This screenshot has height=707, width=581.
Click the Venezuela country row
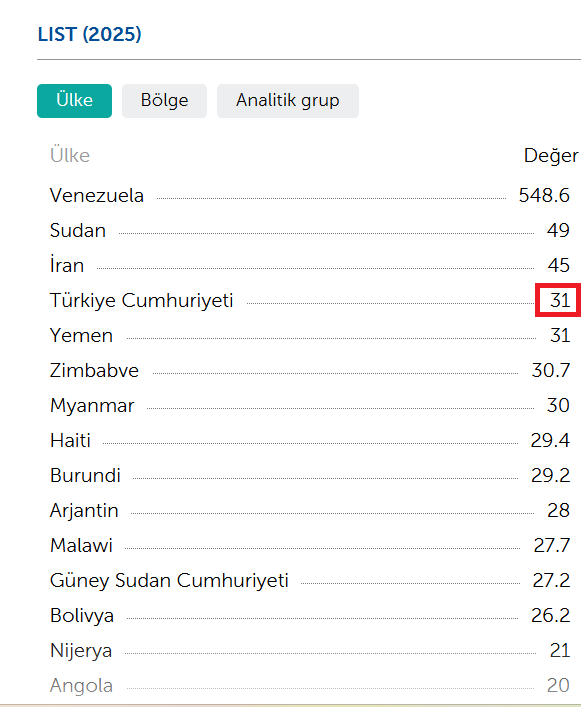click(x=310, y=196)
